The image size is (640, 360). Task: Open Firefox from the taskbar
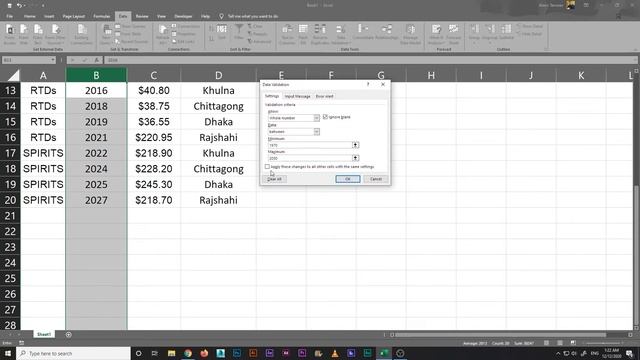[204, 353]
